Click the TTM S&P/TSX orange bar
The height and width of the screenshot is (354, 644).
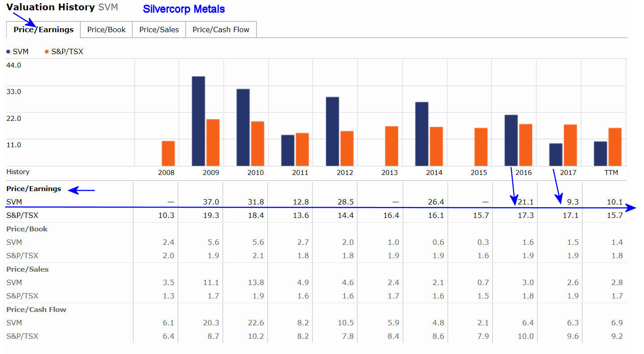pyautogui.click(x=615, y=147)
